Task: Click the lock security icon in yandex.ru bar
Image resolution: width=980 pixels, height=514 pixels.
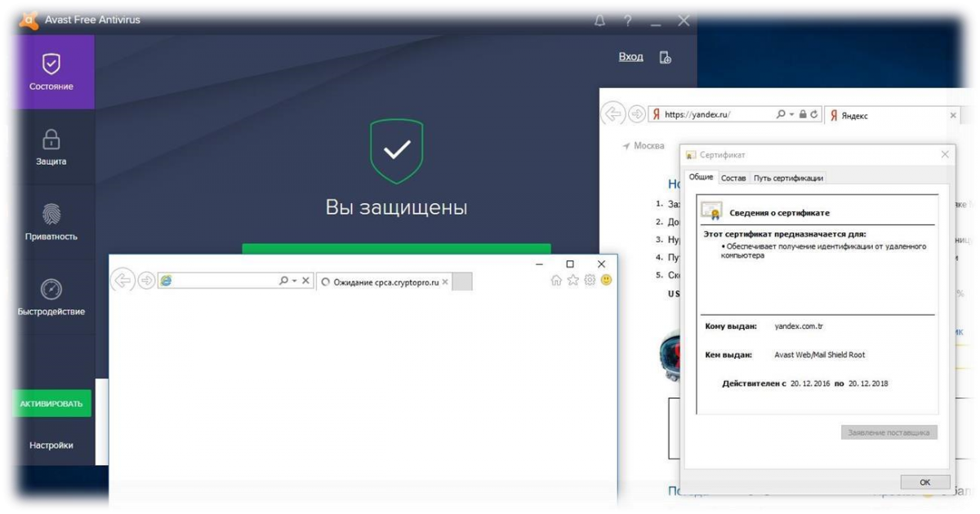Action: (803, 115)
